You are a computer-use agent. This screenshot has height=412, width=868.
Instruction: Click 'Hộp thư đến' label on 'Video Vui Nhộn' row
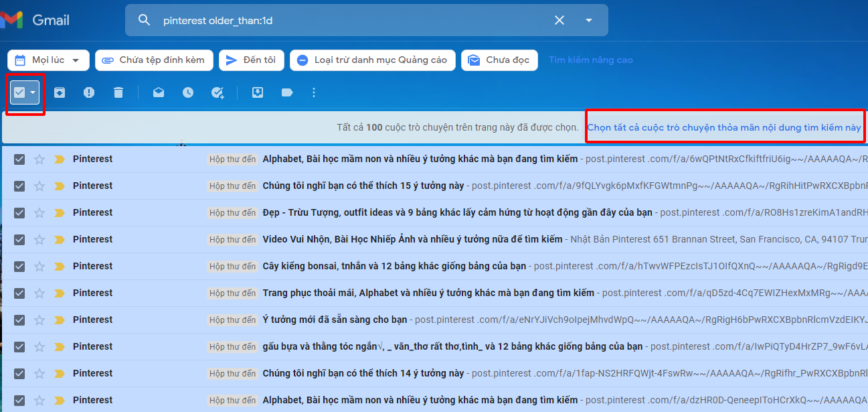[232, 239]
